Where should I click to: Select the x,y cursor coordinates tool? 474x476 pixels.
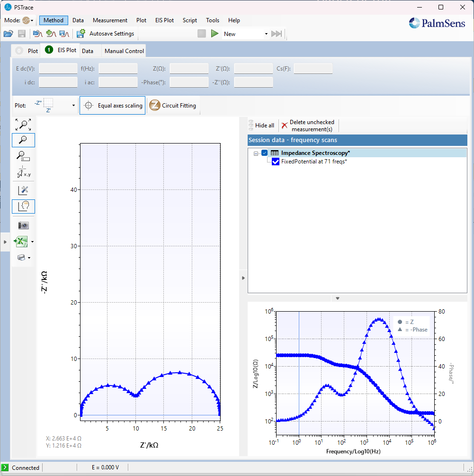pos(23,172)
